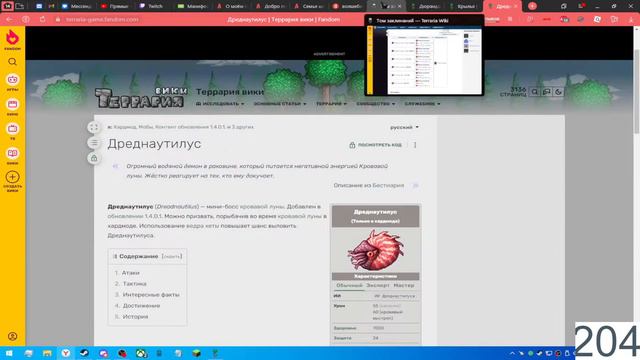Search the wiki using magnifier icon in header
Image resolution: width=640 pixels, height=360 pixels.
point(535,92)
